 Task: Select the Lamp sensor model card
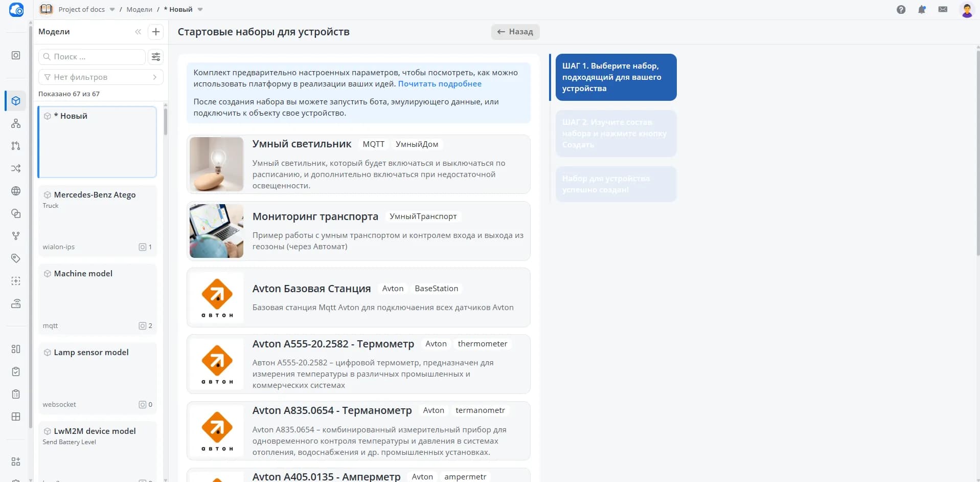click(x=97, y=378)
